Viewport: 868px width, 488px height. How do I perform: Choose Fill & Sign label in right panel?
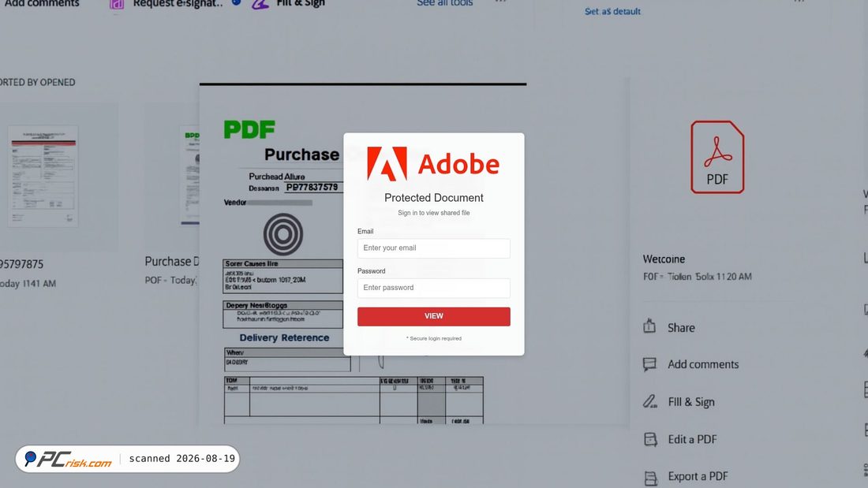click(x=691, y=402)
